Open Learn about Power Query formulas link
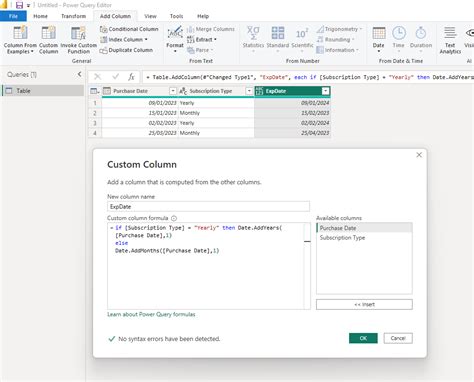The height and width of the screenshot is (382, 474). (x=151, y=314)
